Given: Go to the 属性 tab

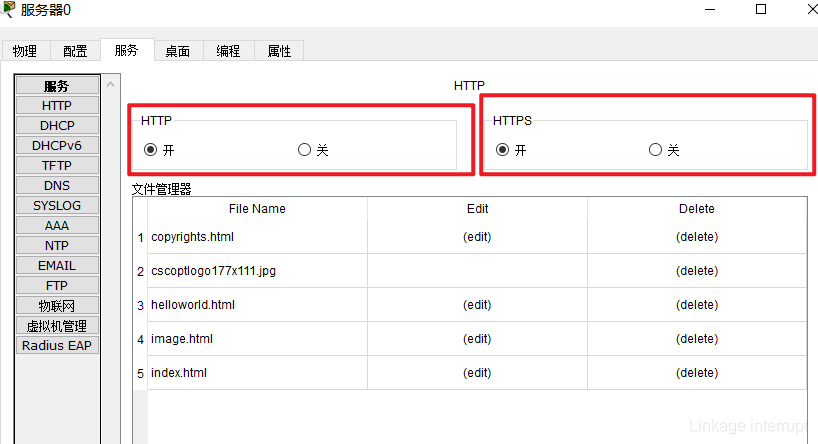Looking at the screenshot, I should [x=279, y=51].
